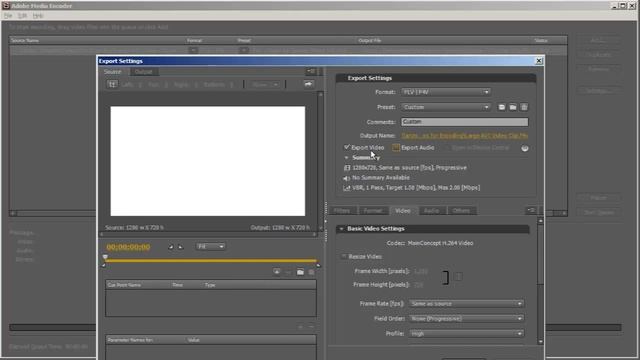Click the audio summary speaker icon

(x=347, y=178)
